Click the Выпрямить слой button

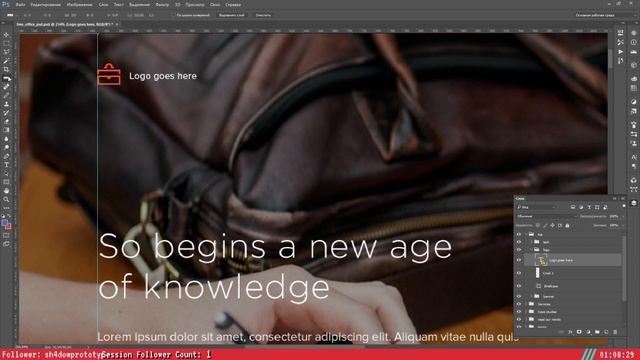pyautogui.click(x=232, y=15)
